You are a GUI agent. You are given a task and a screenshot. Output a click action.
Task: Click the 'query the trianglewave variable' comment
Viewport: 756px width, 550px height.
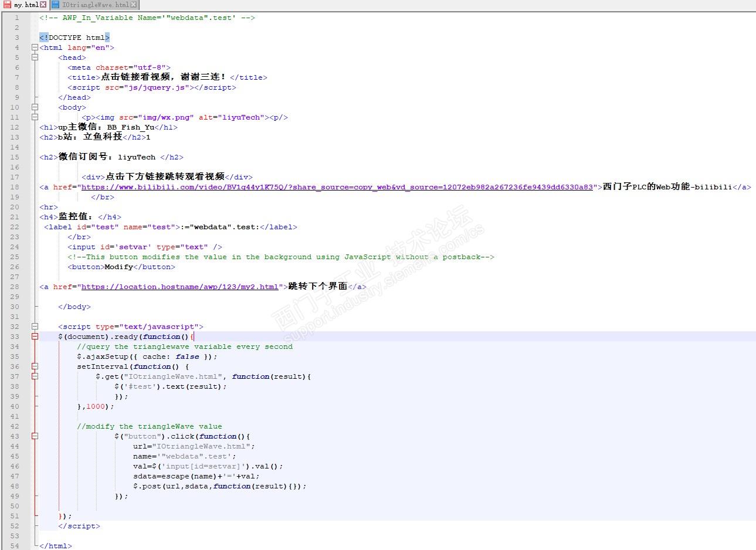pyautogui.click(x=185, y=347)
